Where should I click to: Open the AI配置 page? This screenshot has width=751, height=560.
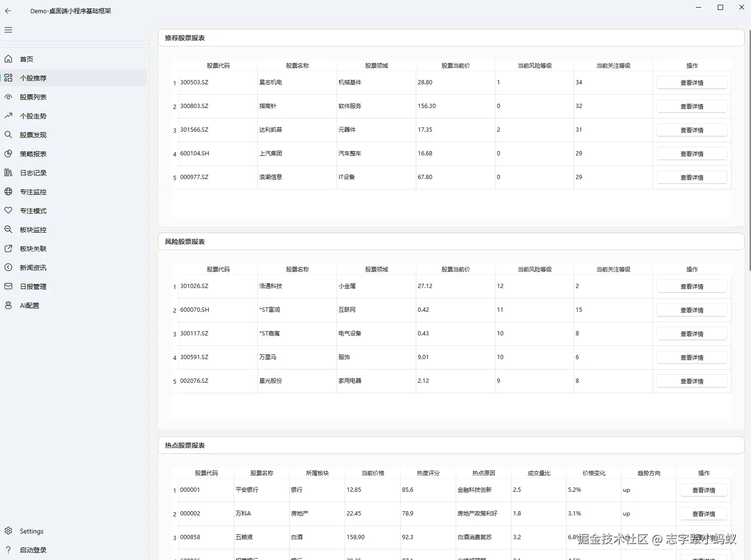click(x=73, y=305)
